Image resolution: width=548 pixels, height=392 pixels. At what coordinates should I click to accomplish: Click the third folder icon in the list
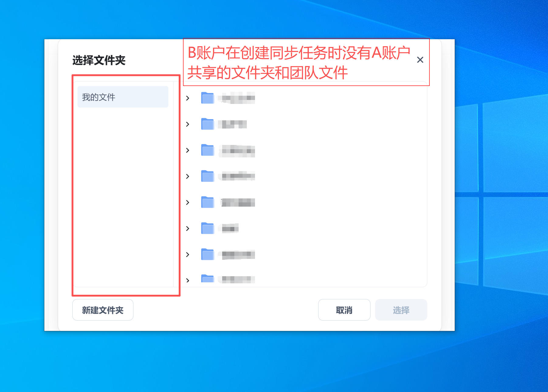(207, 150)
